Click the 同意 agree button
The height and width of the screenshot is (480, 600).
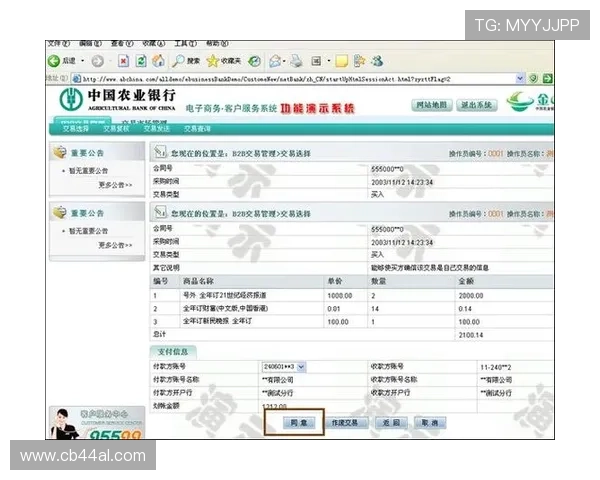[x=299, y=423]
